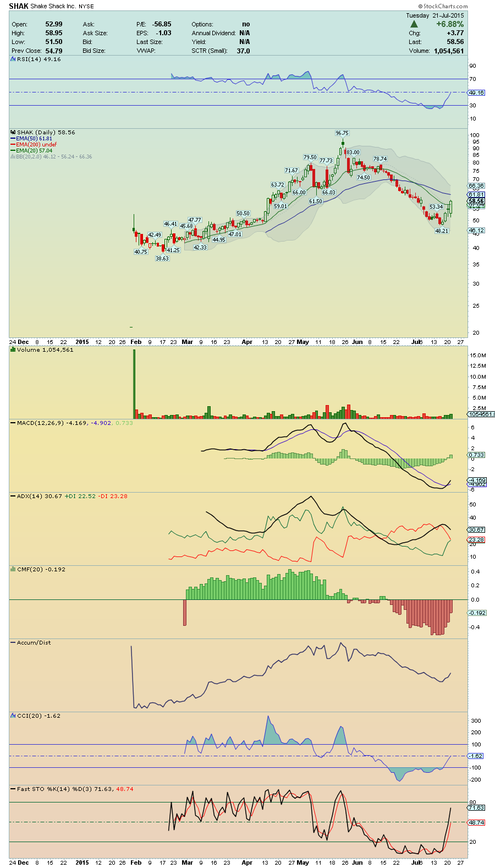The image size is (495, 868).
Task: Click the line icon beside Fast STO label
Action: [x=13, y=789]
